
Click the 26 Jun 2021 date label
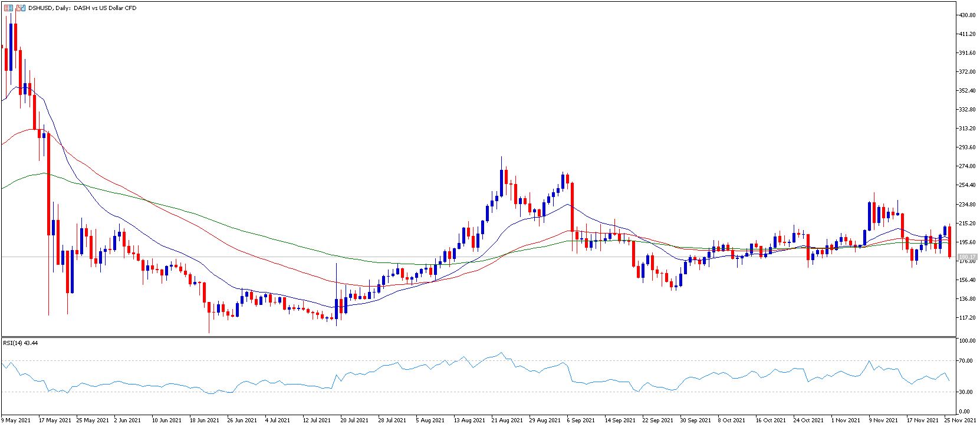(243, 421)
